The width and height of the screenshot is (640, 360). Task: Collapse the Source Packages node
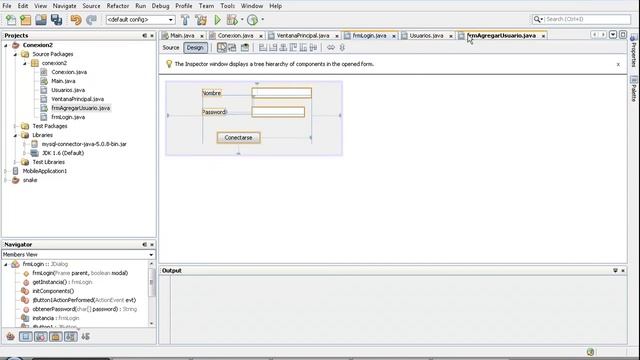[x=15, y=54]
